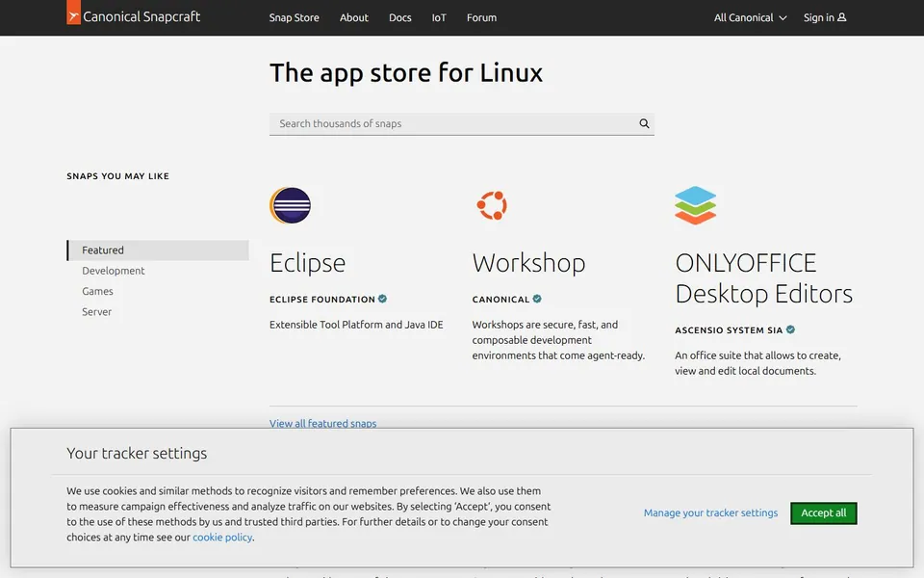Open the Eclipse app icon
This screenshot has width=924, height=578.
coord(290,205)
